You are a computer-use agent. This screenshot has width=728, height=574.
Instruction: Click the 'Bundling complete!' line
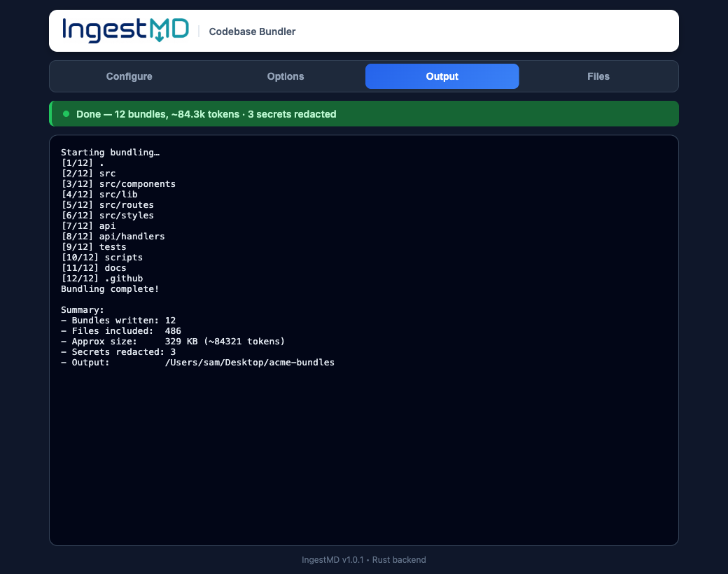(110, 289)
